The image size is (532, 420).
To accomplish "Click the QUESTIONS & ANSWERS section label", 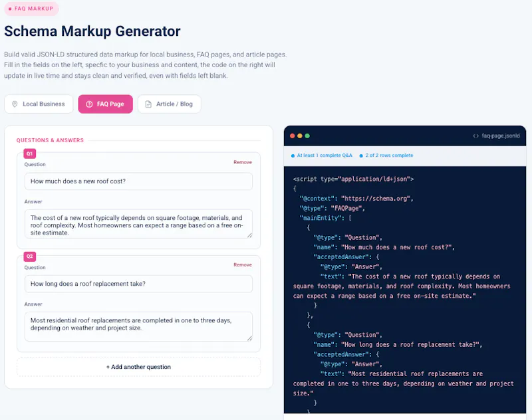I will coord(50,140).
